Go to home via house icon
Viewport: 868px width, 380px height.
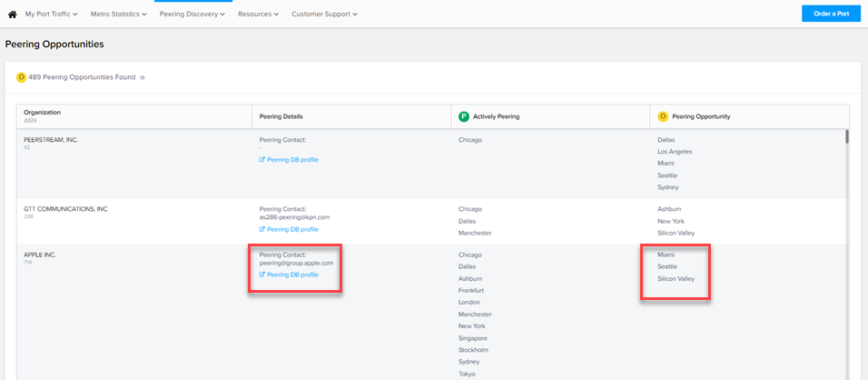pos(12,15)
